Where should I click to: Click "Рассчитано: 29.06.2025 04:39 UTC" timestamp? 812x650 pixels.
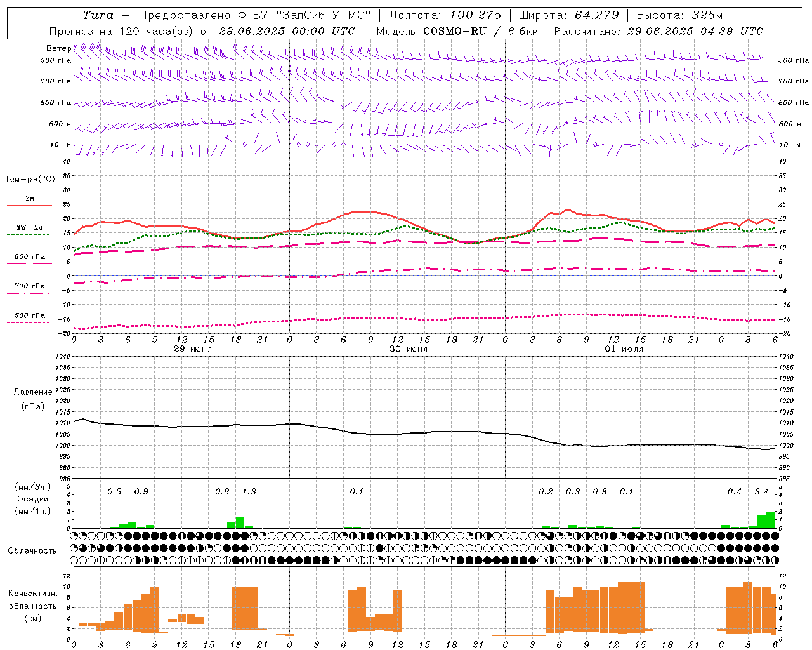point(658,31)
